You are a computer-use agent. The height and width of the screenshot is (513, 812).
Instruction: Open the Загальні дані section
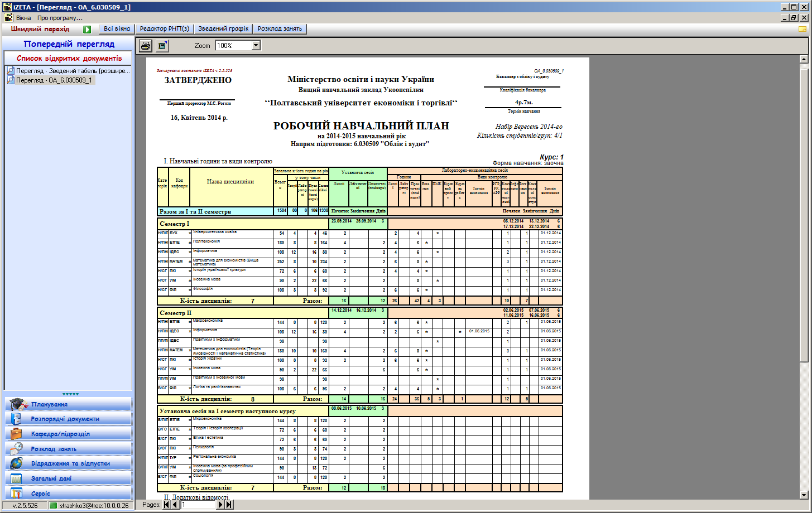pyautogui.click(x=69, y=478)
